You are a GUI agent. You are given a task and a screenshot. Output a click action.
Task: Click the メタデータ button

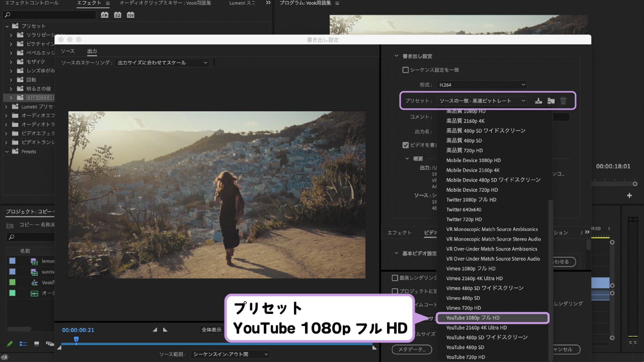[x=411, y=349]
